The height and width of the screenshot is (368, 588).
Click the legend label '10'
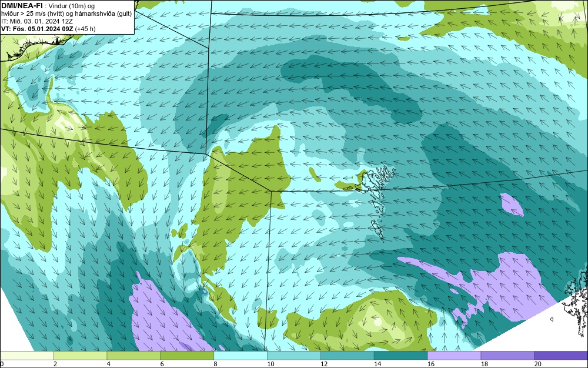270,364
